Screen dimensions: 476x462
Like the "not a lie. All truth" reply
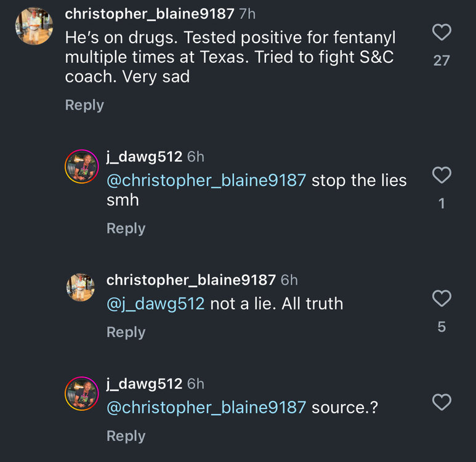[x=442, y=299]
